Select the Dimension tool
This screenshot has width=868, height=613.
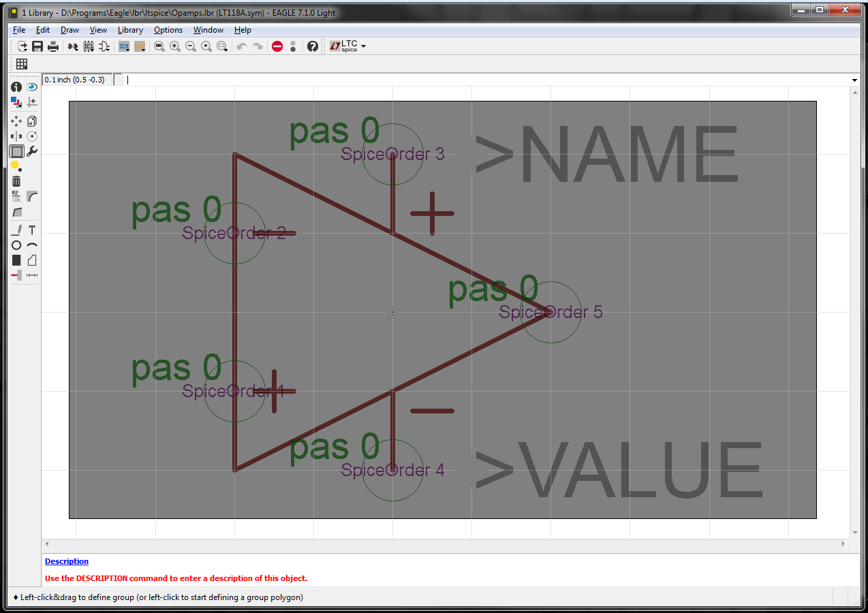(32, 275)
